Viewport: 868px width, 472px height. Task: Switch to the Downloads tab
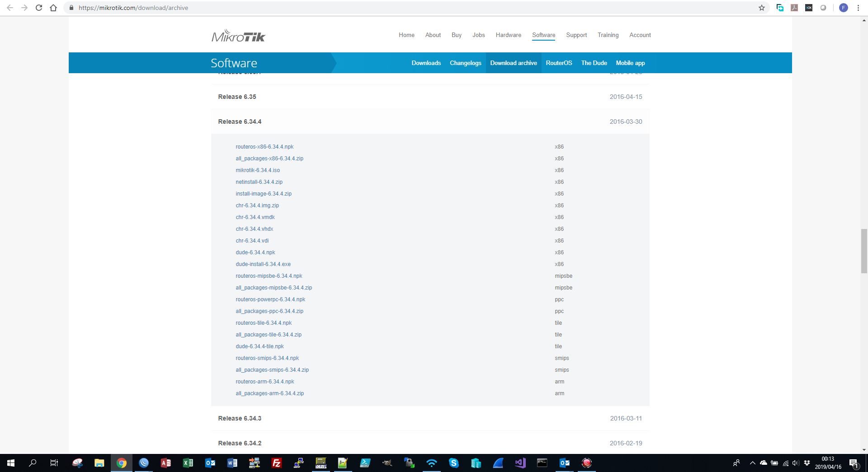[426, 63]
